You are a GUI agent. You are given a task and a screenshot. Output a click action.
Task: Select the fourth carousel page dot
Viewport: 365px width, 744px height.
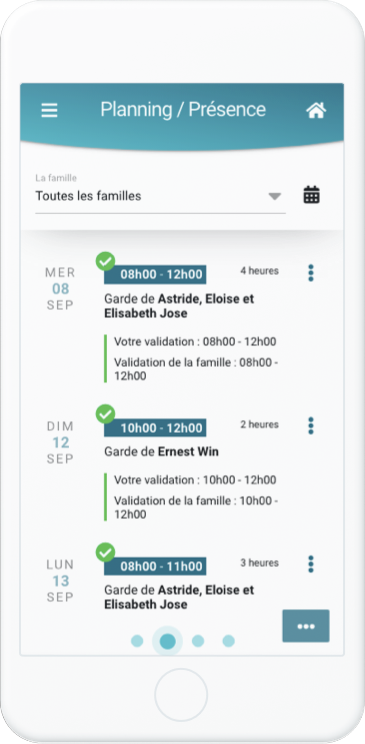(228, 641)
